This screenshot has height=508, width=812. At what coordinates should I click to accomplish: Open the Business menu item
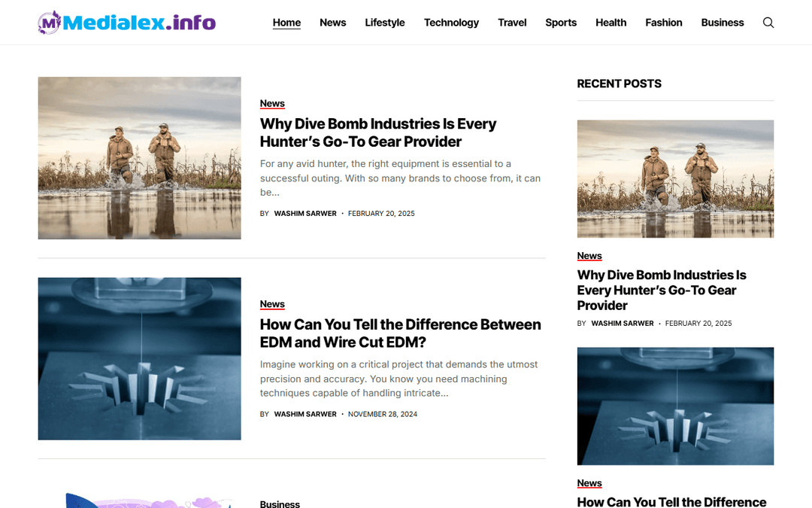pyautogui.click(x=723, y=23)
